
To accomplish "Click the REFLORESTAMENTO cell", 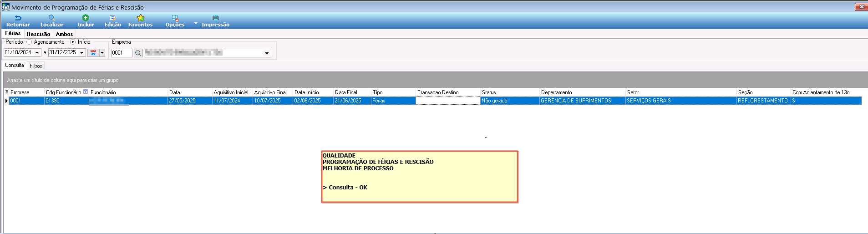I will coord(764,101).
